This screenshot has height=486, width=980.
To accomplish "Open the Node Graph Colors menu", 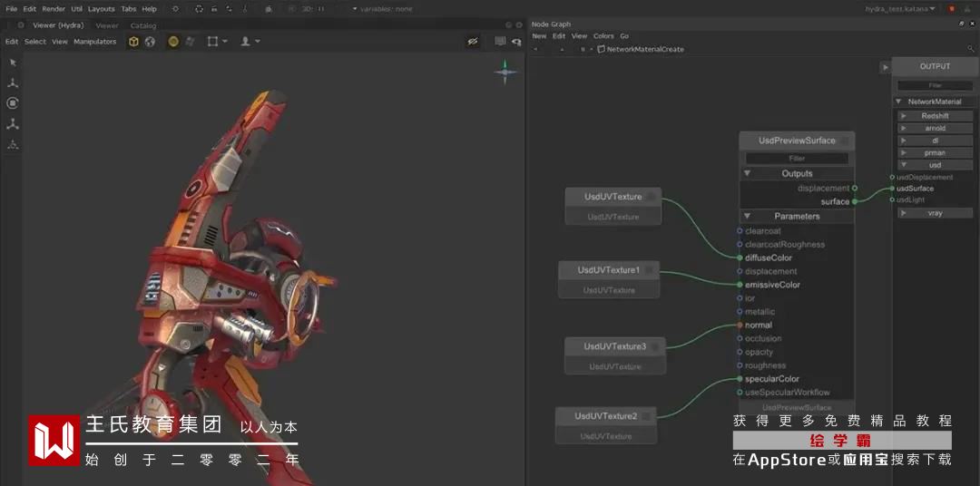I will [x=603, y=36].
